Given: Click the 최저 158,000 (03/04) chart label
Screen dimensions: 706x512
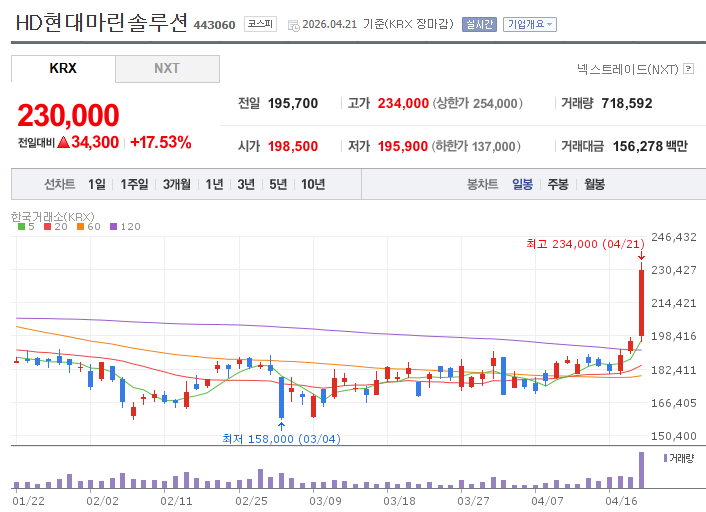Looking at the screenshot, I should click(x=281, y=439).
